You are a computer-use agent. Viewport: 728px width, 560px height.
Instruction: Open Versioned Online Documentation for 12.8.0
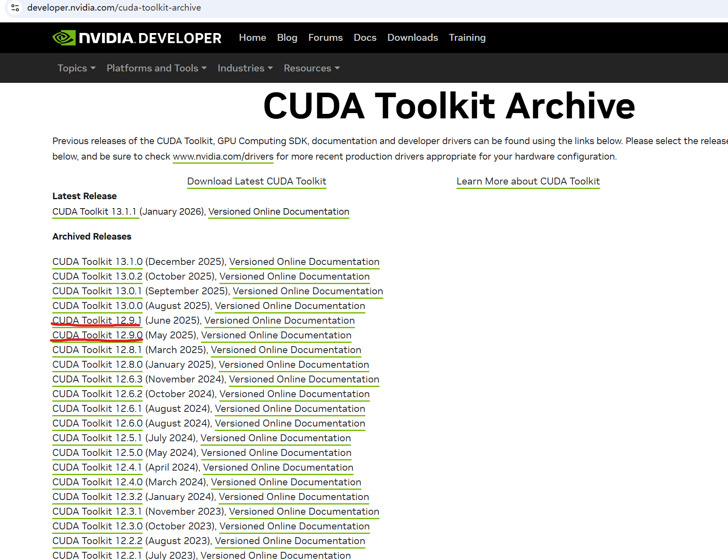294,364
